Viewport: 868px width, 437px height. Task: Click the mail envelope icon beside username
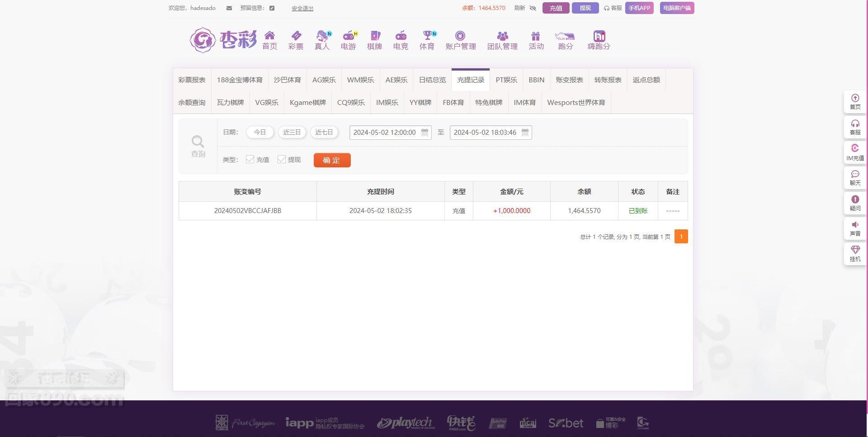point(229,8)
